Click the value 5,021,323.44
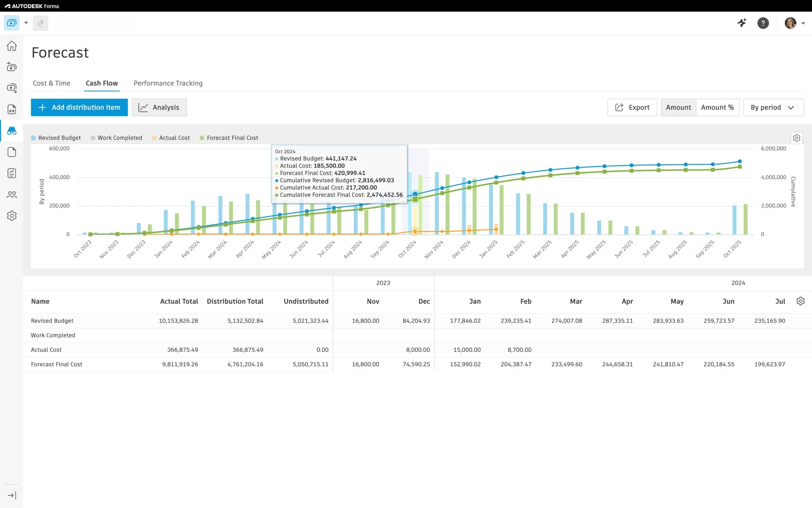The width and height of the screenshot is (812, 508). pos(311,321)
